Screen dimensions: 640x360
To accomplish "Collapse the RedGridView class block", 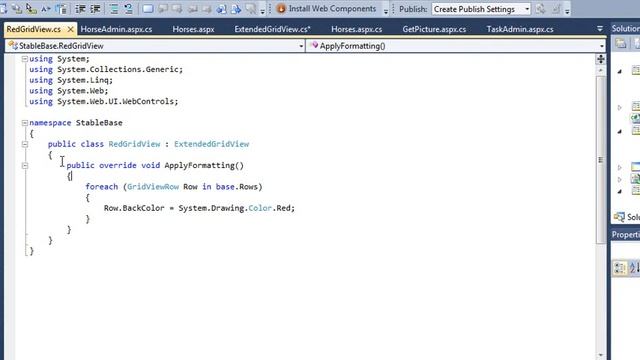I will coord(24,144).
